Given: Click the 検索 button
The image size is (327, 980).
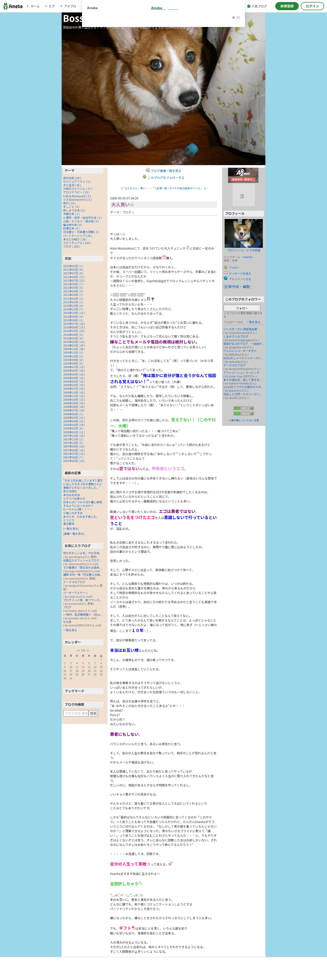Looking at the screenshot, I should pos(93,713).
